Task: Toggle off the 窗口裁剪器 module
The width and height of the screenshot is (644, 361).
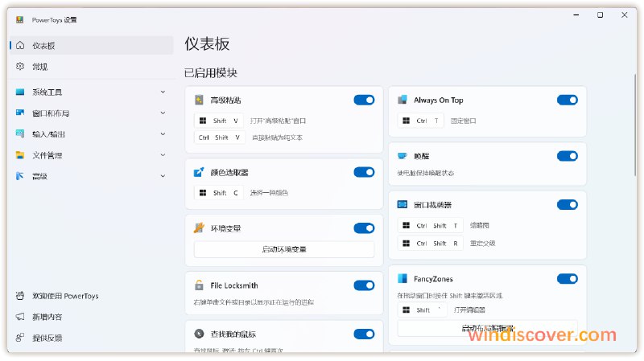Action: 568,204
